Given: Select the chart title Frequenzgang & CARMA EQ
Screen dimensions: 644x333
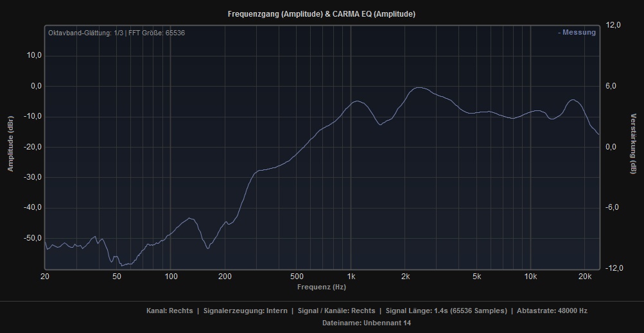Looking at the screenshot, I should [x=321, y=14].
